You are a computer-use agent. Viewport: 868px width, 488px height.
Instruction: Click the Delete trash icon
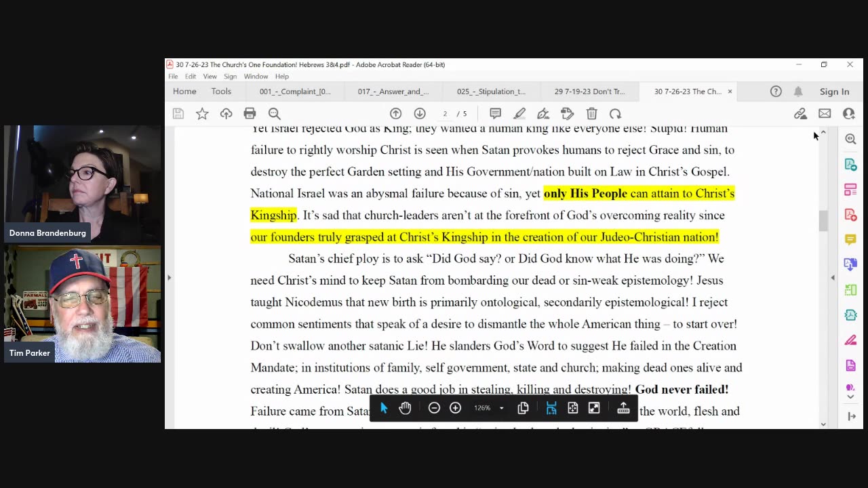point(591,114)
